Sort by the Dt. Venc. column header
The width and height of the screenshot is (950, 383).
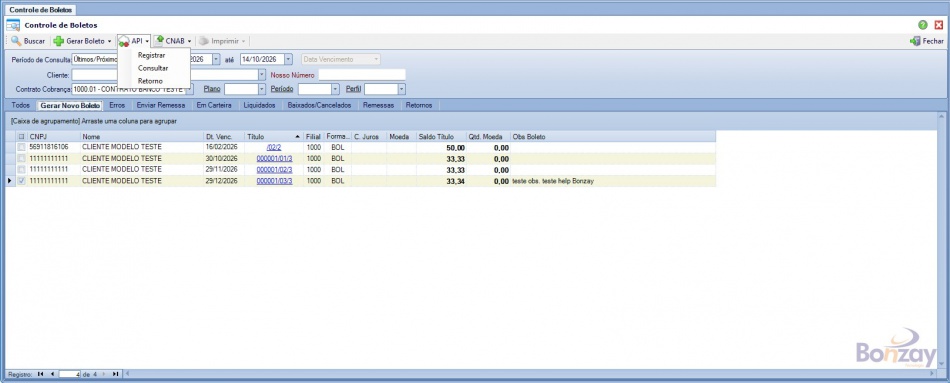(224, 137)
